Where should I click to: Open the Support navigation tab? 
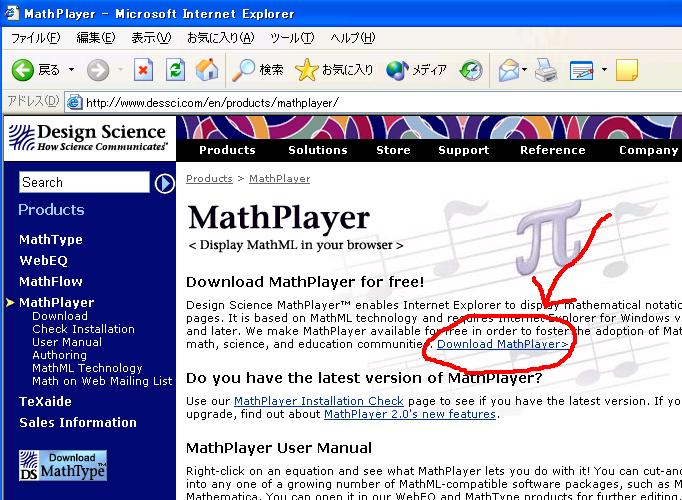pos(464,150)
